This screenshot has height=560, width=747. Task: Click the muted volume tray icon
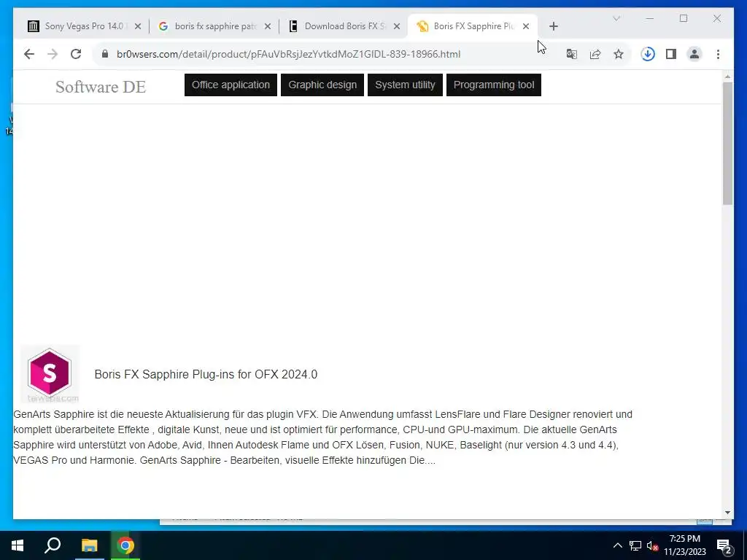point(652,545)
